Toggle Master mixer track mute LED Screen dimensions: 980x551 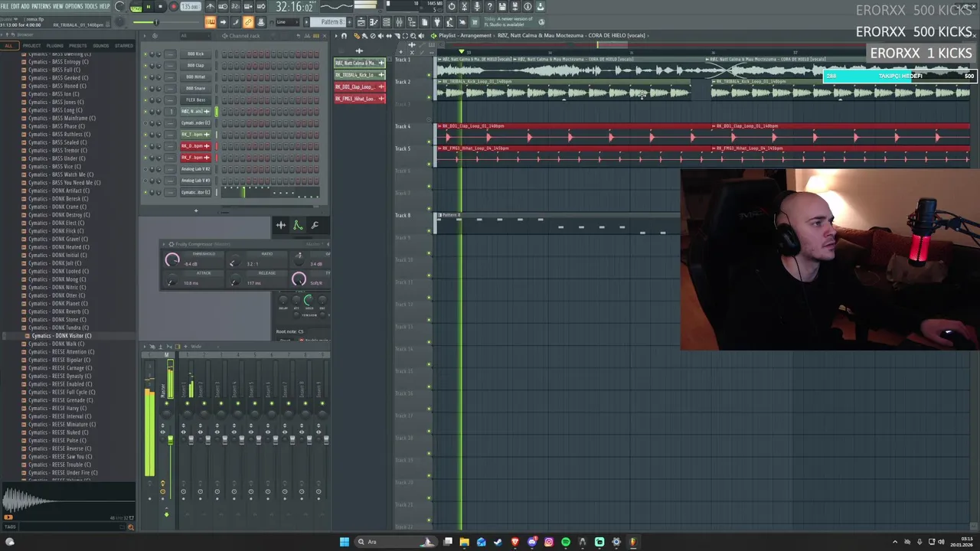(166, 403)
